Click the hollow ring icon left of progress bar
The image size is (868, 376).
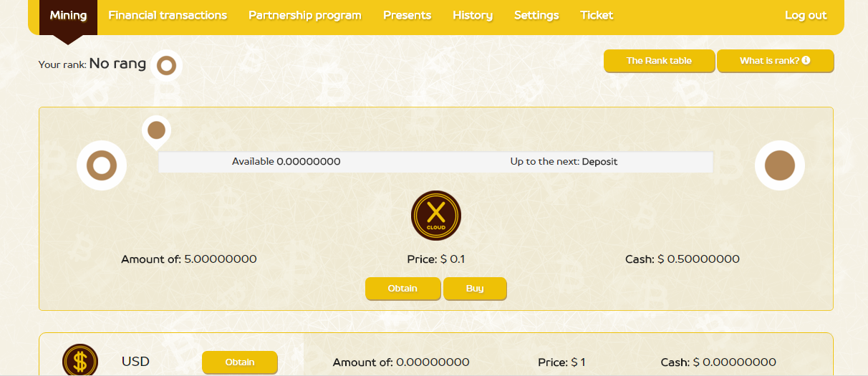coord(102,165)
